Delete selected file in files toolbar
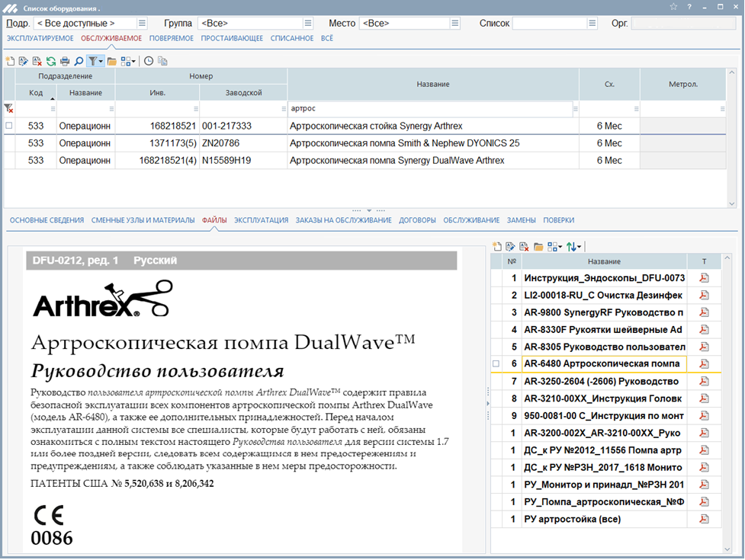Image resolution: width=745 pixels, height=560 pixels. [x=524, y=246]
